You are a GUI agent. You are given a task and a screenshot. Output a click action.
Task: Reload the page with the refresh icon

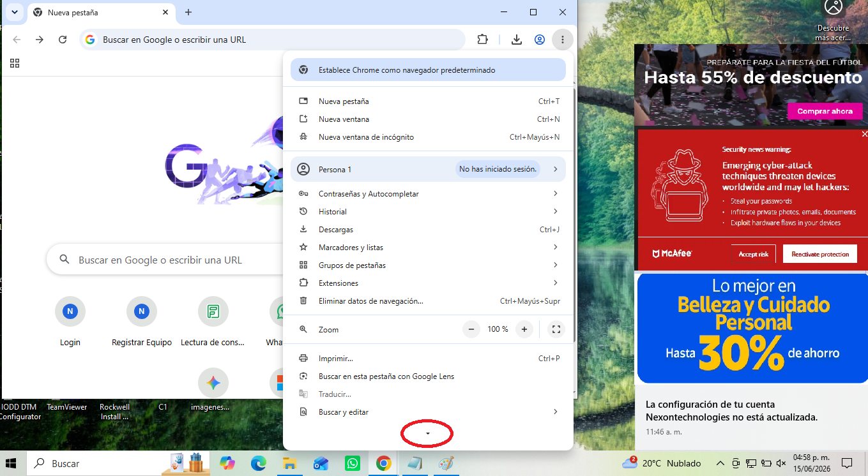[63, 40]
